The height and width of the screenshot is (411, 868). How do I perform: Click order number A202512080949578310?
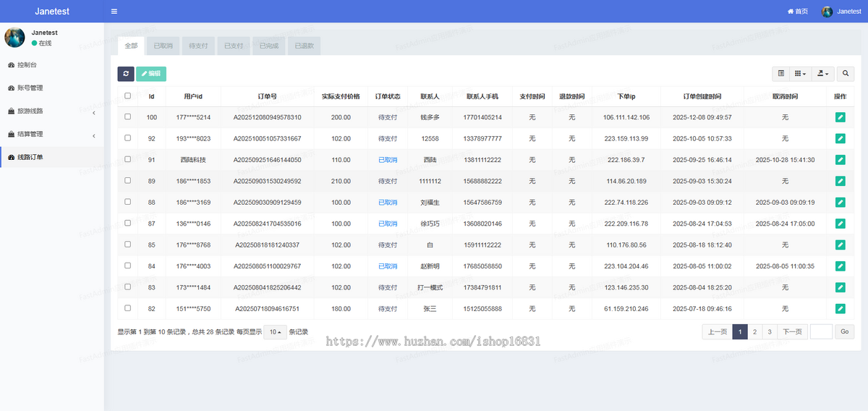click(x=267, y=117)
